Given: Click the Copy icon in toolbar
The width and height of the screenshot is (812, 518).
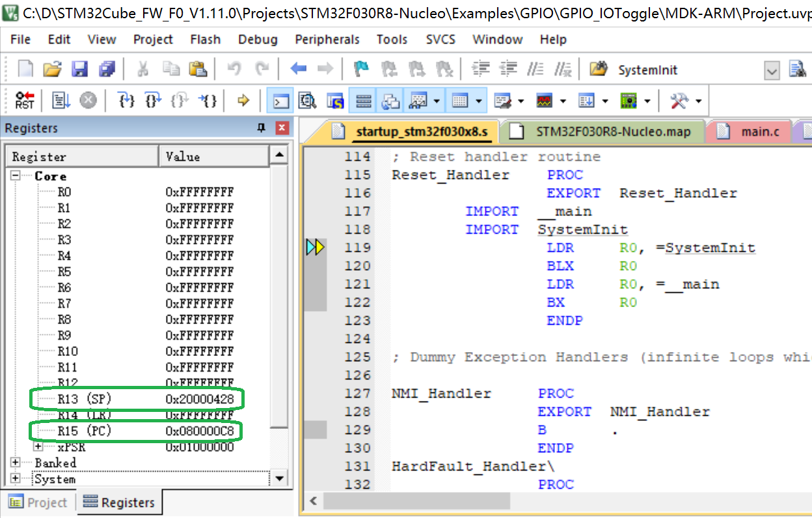Looking at the screenshot, I should (170, 69).
